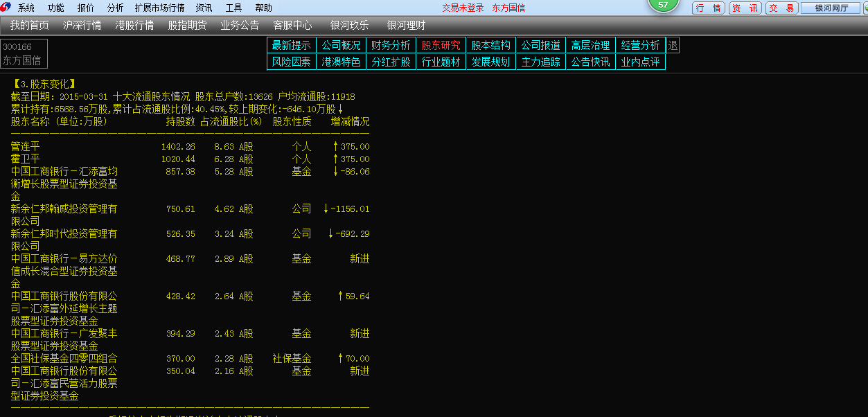Viewport: 868px width, 417px height.
Task: Click the 【3.股东变化】 section heading
Action: point(44,84)
